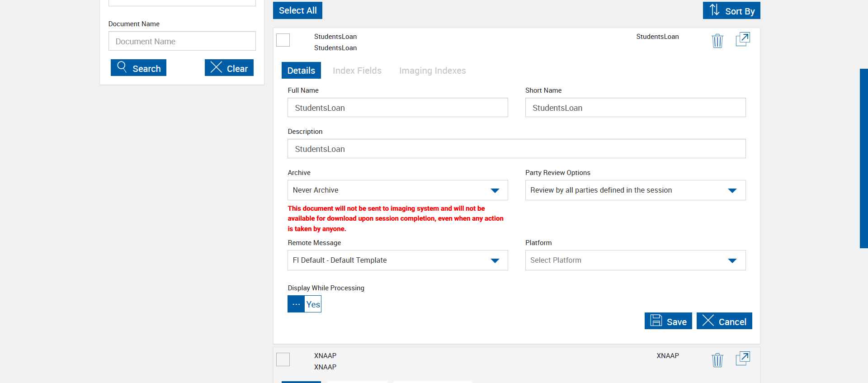Click the Document Name search field
The width and height of the screenshot is (868, 383).
point(182,41)
